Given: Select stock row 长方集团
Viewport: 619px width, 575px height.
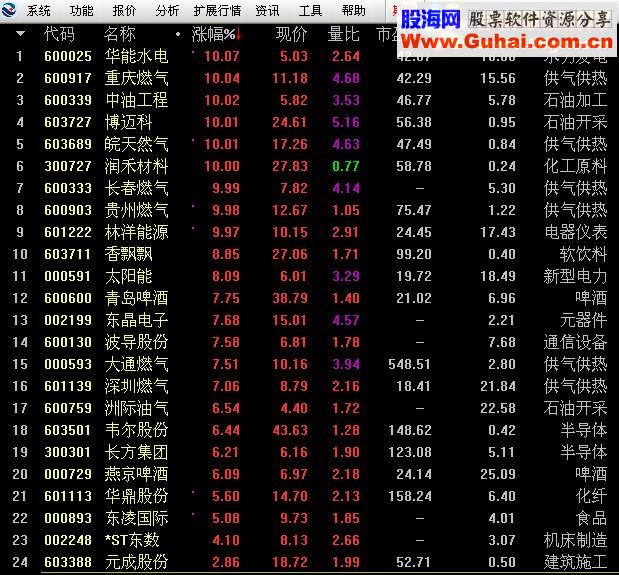Looking at the screenshot, I should coord(310,452).
